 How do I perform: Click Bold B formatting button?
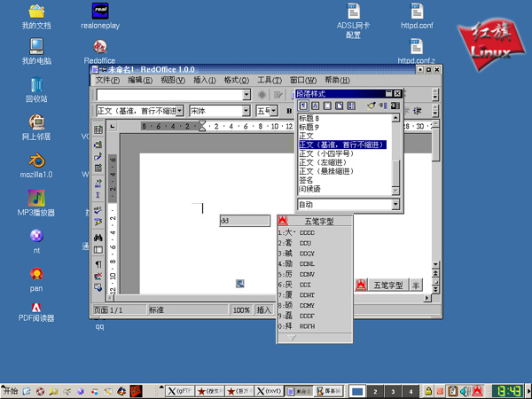[289, 111]
